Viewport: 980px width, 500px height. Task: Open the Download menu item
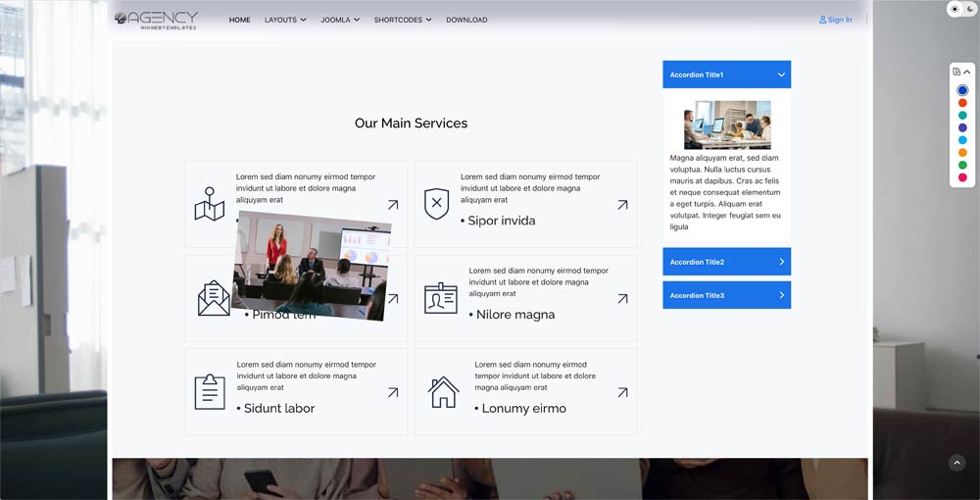click(466, 20)
